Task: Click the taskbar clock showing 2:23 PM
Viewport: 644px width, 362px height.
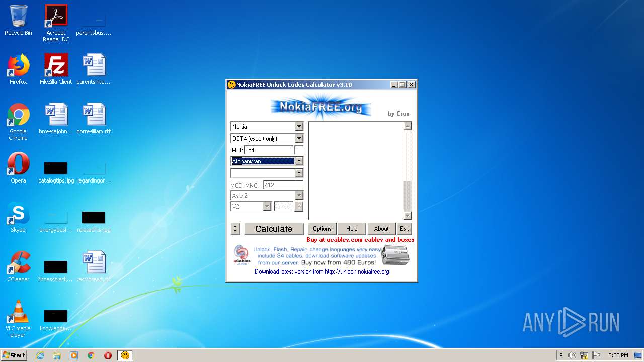Action: (618, 355)
